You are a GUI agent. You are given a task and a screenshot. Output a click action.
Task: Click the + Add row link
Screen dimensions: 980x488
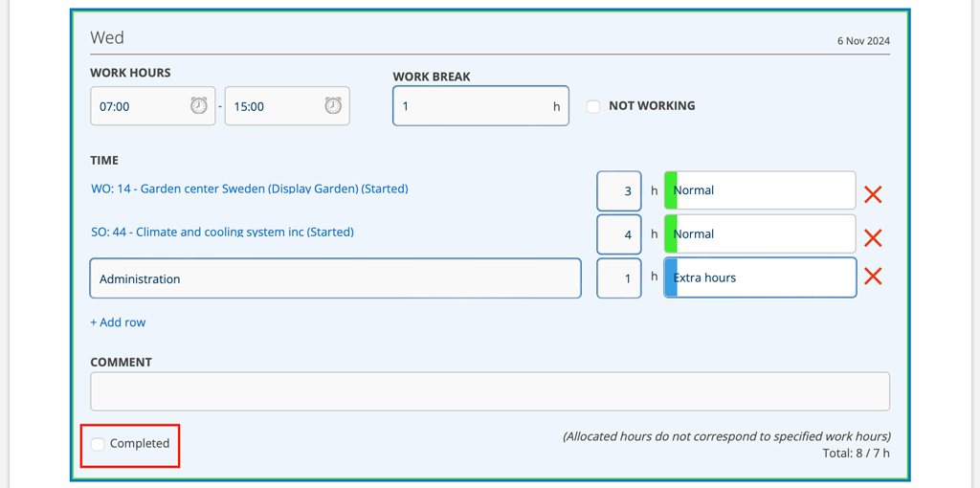click(118, 322)
